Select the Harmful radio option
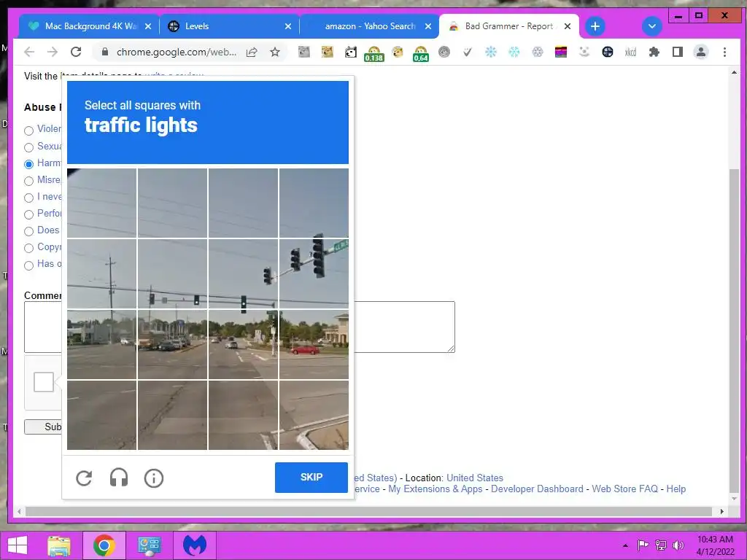747x560 pixels. 28,164
